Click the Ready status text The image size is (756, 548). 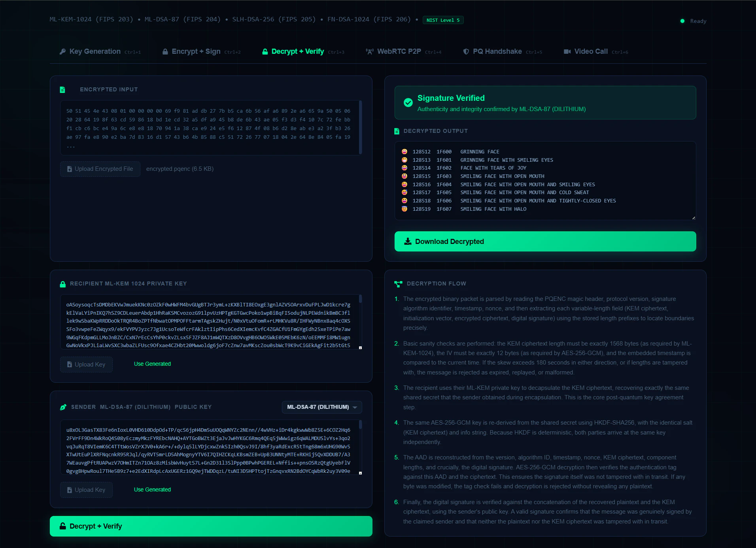coord(698,21)
